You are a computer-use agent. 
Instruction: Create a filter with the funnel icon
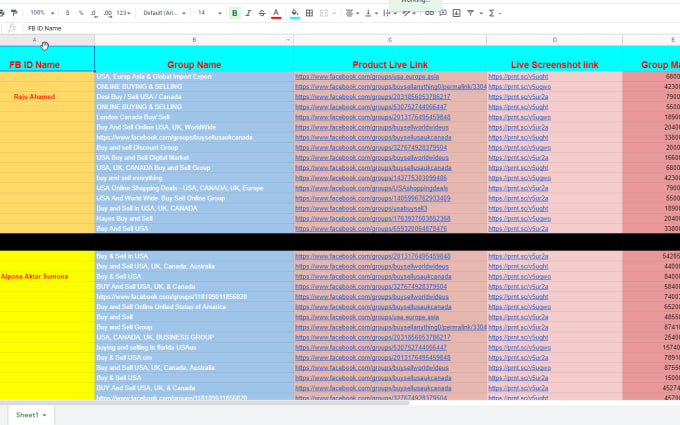(470, 13)
